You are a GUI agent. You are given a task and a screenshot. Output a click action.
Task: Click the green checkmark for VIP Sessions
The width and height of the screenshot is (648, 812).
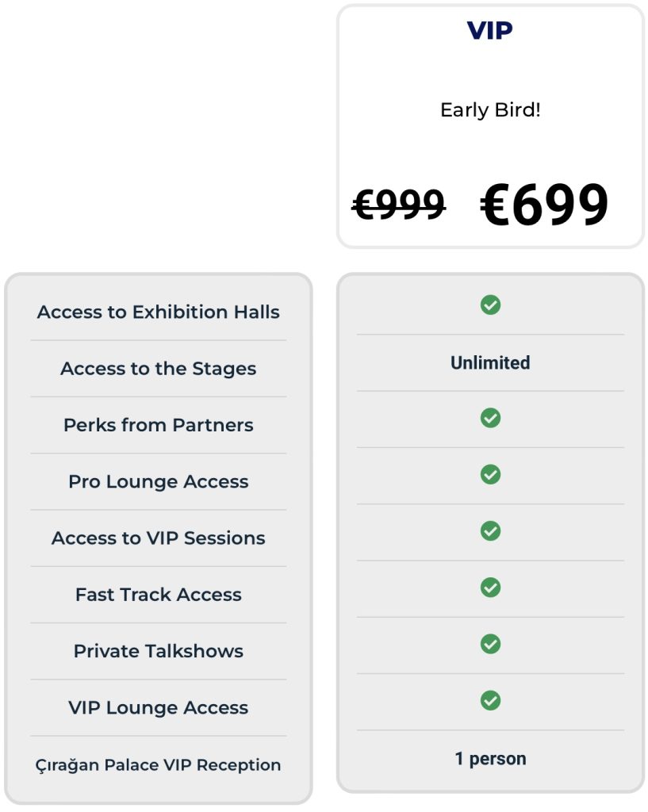click(x=490, y=530)
